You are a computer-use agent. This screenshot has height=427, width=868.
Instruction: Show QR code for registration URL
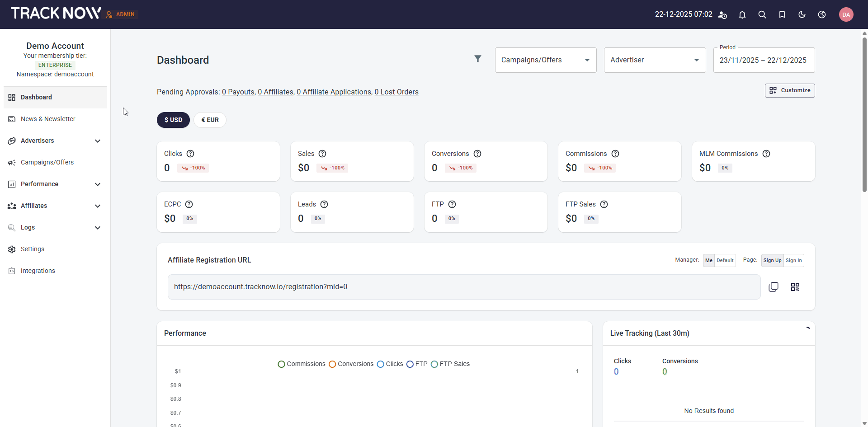pyautogui.click(x=795, y=287)
